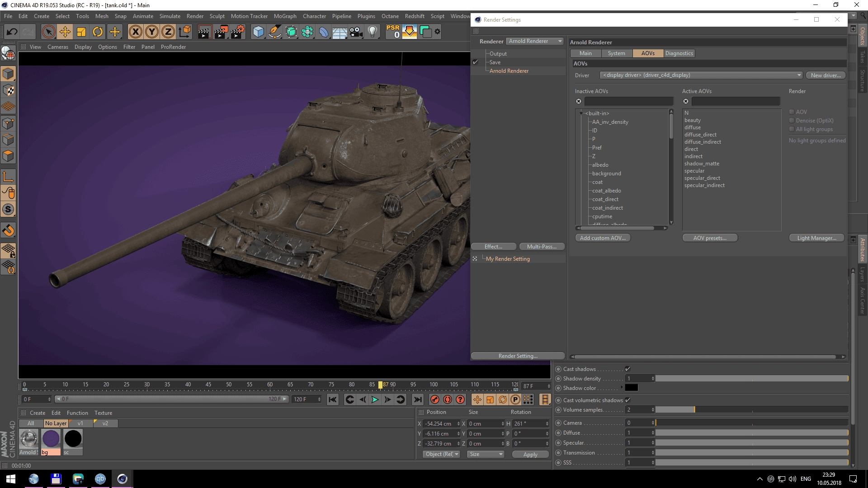Click the Shadow color black swatch

[631, 388]
